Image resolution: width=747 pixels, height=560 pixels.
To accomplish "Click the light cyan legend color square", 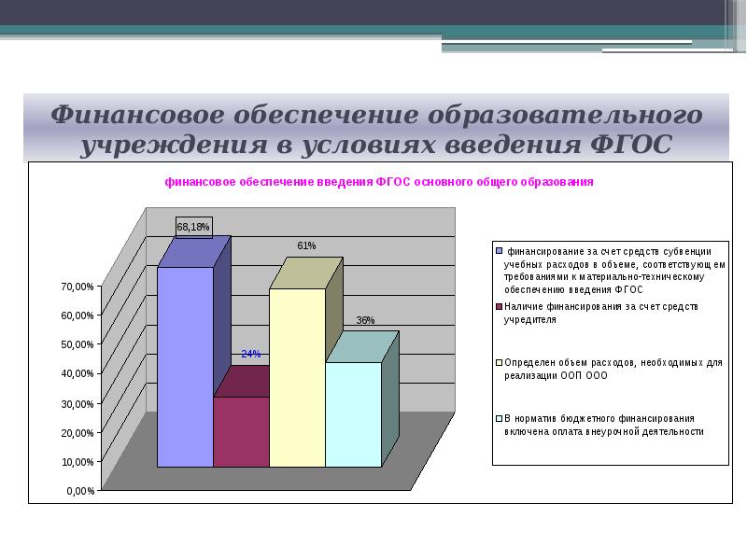I will click(499, 418).
